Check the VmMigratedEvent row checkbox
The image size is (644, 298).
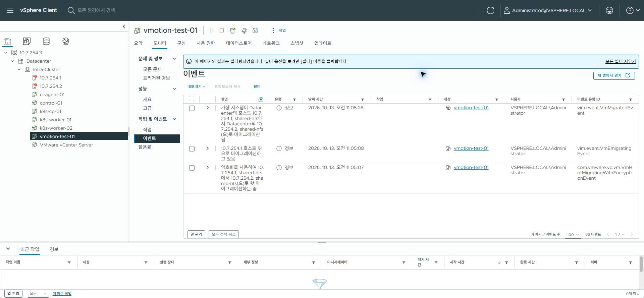[192, 108]
